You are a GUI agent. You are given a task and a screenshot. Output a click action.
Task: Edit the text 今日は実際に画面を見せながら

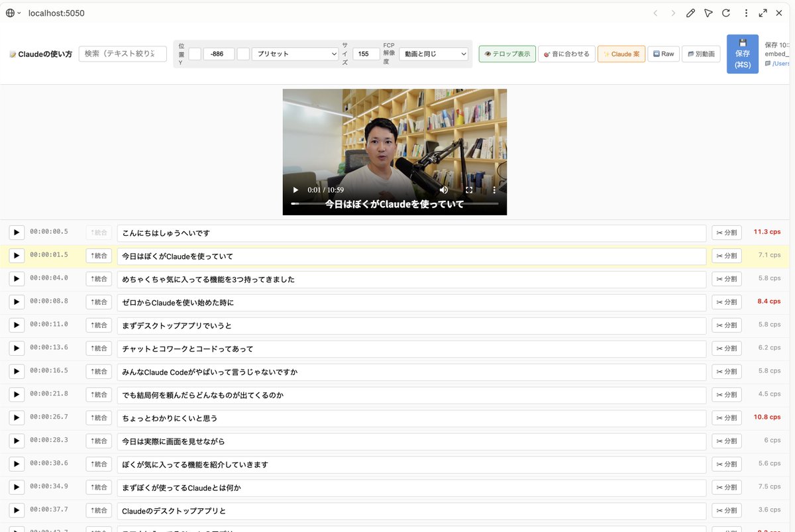[x=411, y=441]
